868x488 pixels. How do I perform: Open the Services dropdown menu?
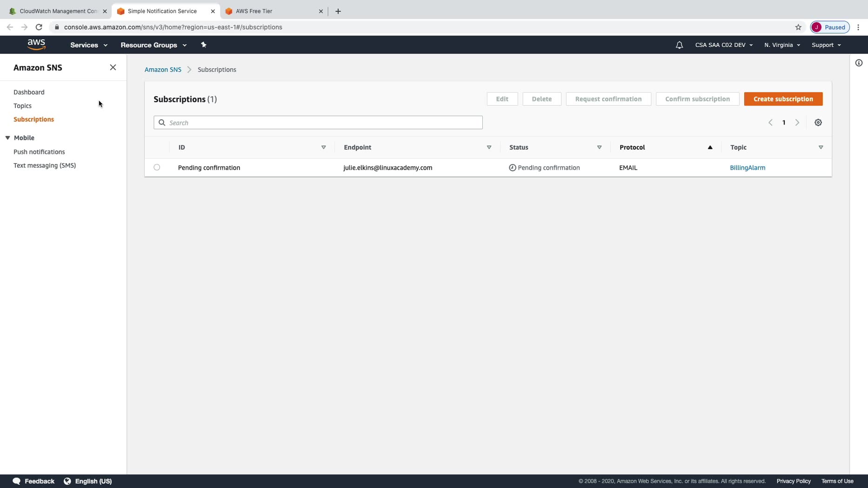(89, 45)
